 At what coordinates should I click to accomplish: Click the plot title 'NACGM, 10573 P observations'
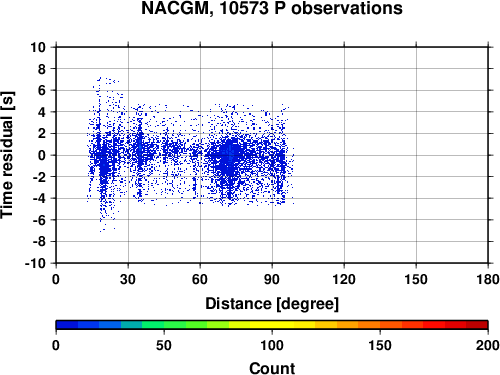(272, 8)
